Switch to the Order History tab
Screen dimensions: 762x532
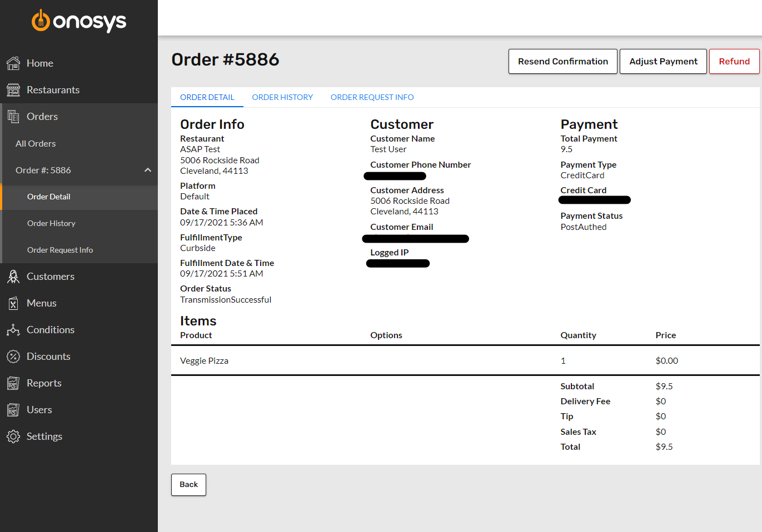tap(282, 97)
